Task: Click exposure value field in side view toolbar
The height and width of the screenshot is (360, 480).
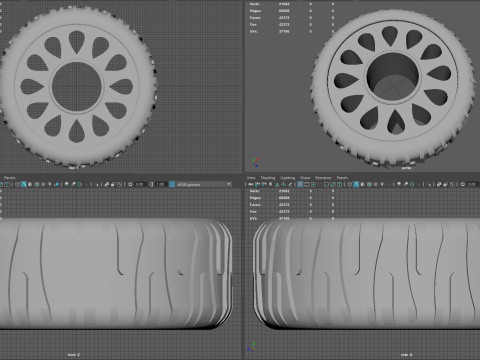Action: pos(473,184)
